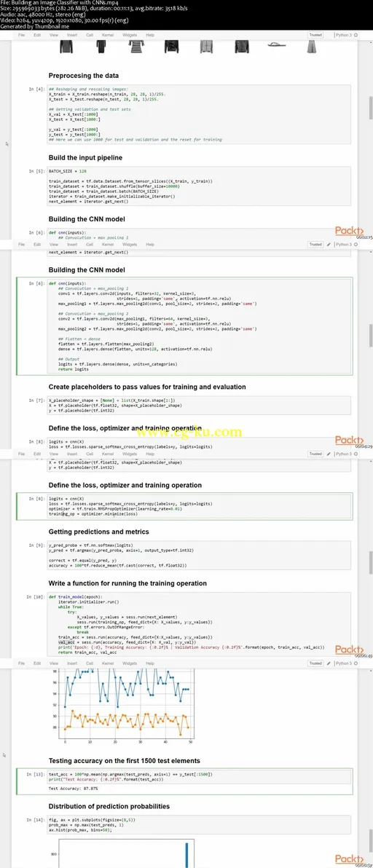Click inside In [10] train_model code cell
373x868 pixels.
click(x=199, y=625)
